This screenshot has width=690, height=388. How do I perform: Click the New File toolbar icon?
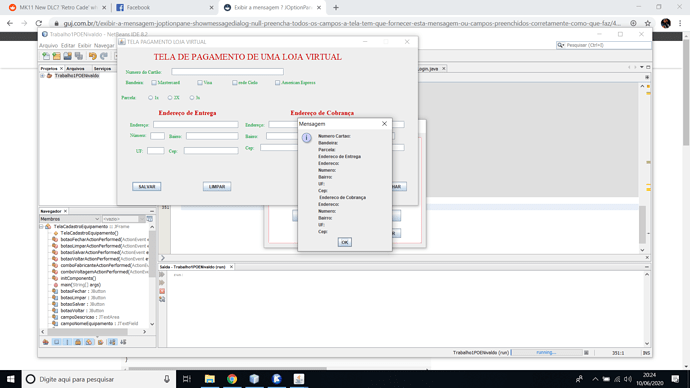[x=46, y=56]
